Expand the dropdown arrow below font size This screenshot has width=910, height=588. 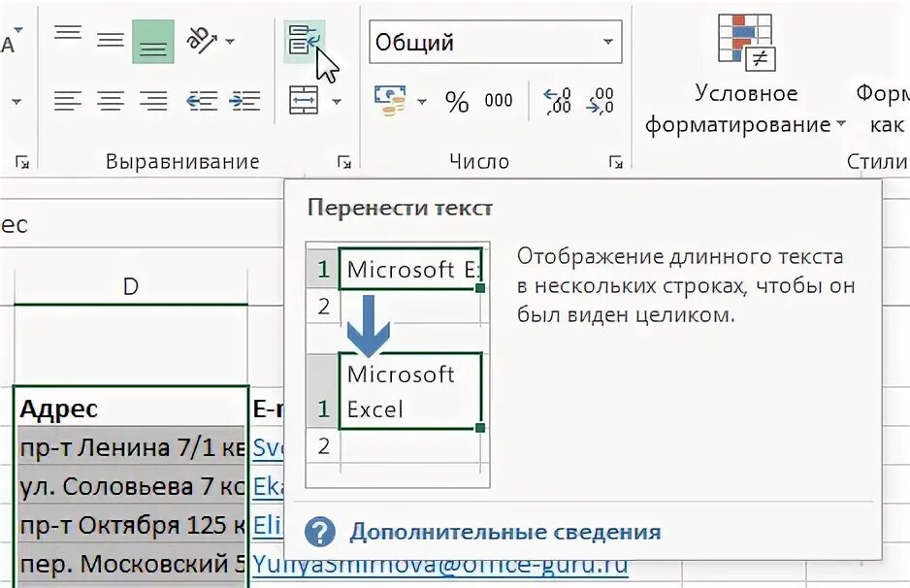click(x=16, y=102)
